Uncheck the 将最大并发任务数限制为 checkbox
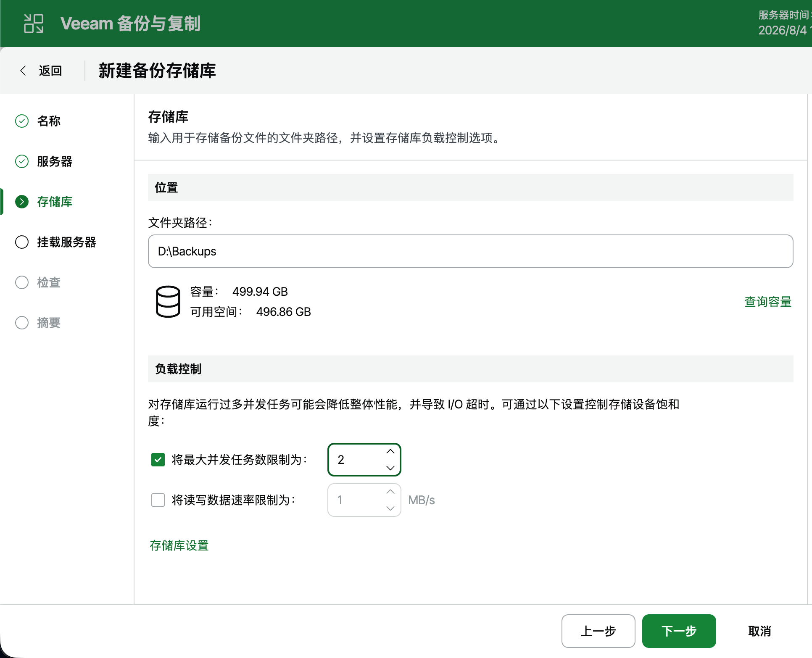This screenshot has width=812, height=658. (x=158, y=460)
